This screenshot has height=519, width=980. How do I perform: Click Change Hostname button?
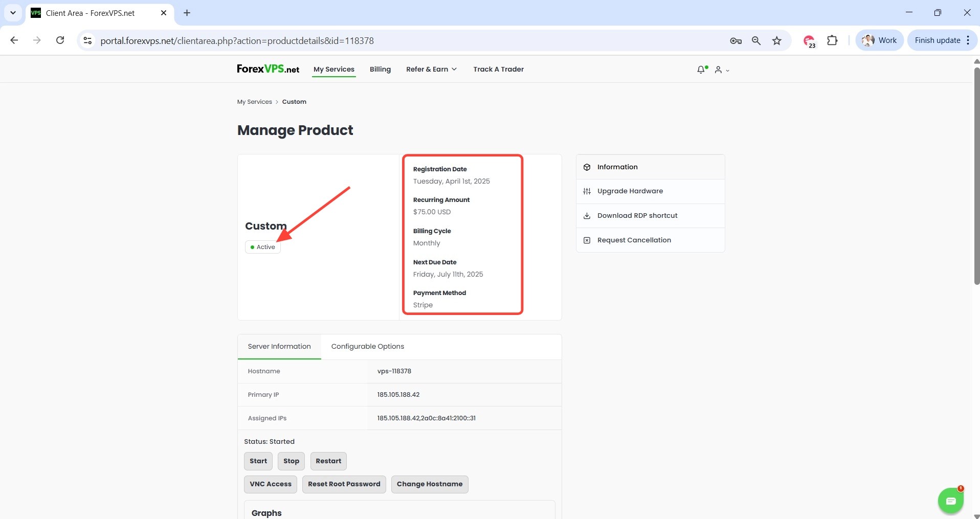430,484
